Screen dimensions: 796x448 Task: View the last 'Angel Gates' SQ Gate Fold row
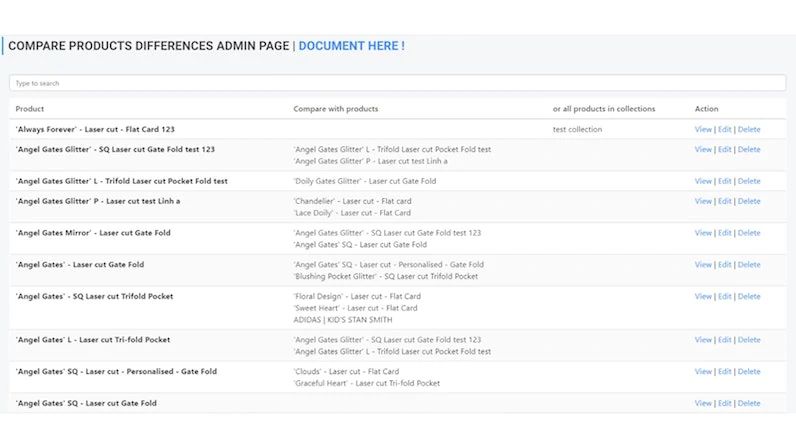coord(703,403)
